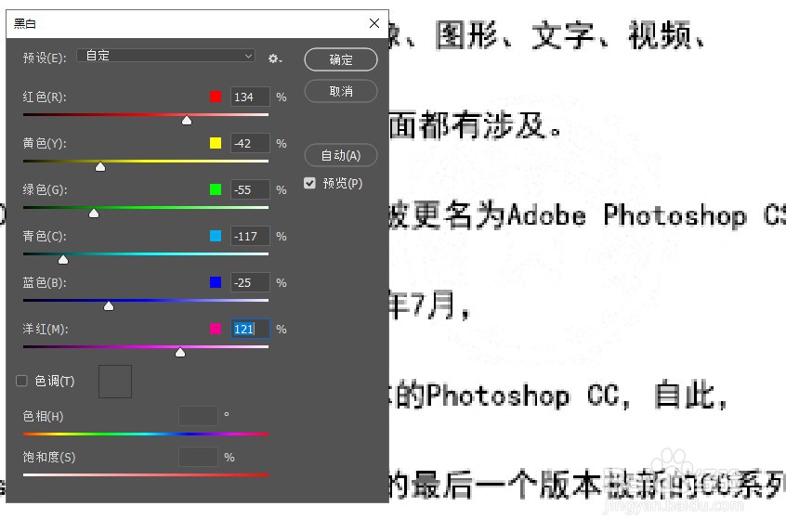Click the 确定 OK button
This screenshot has height=532, width=786.
tap(341, 59)
